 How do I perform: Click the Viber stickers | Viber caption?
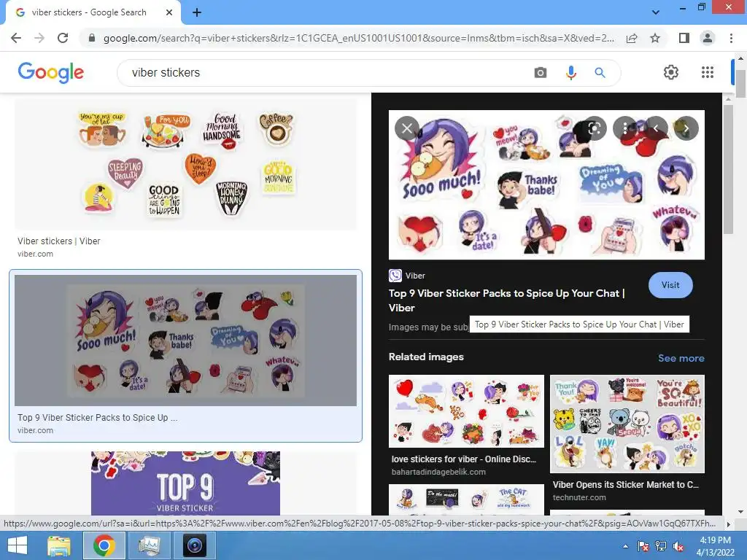point(59,241)
